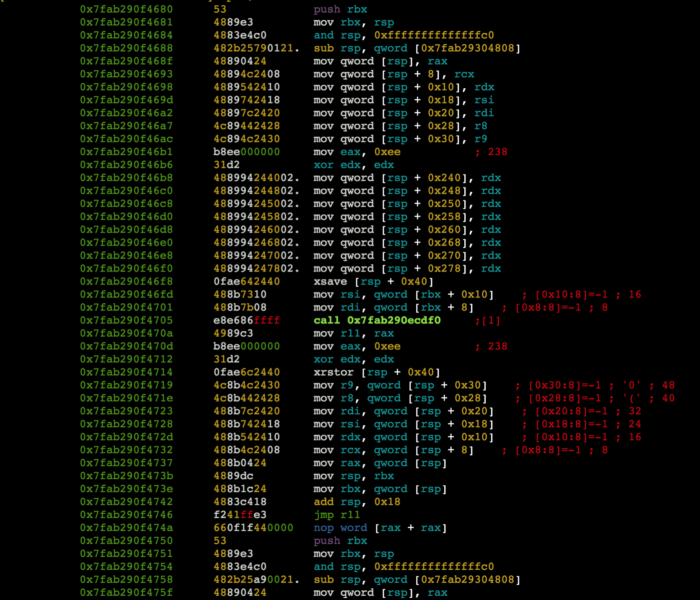
Task: Select the mov r11, rax instruction
Action: point(353,333)
